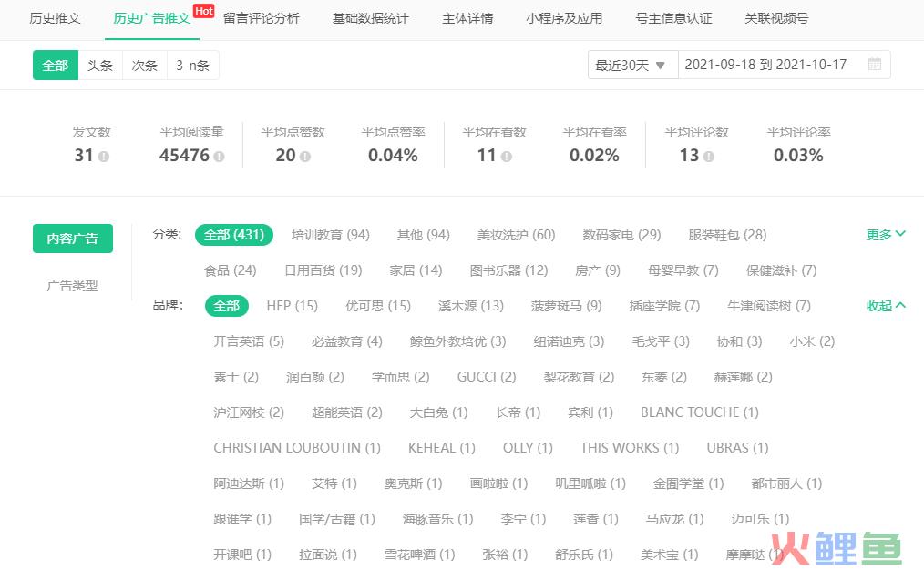Click the date range 2021-09-18 到 2021-10-17 field
924x570 pixels.
[x=785, y=65]
